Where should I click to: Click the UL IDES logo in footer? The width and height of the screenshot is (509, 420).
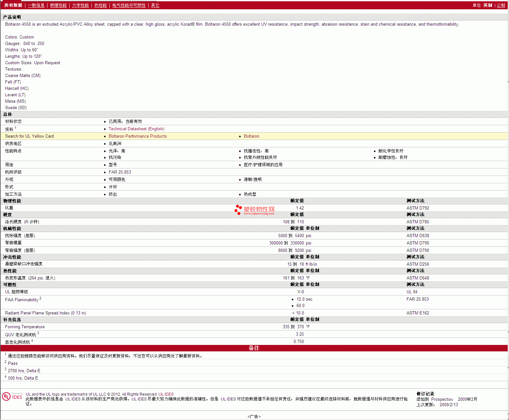tap(12, 397)
